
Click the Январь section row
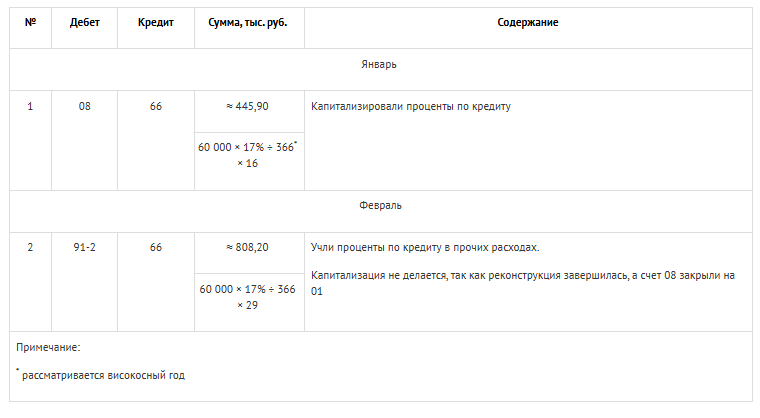click(x=379, y=64)
